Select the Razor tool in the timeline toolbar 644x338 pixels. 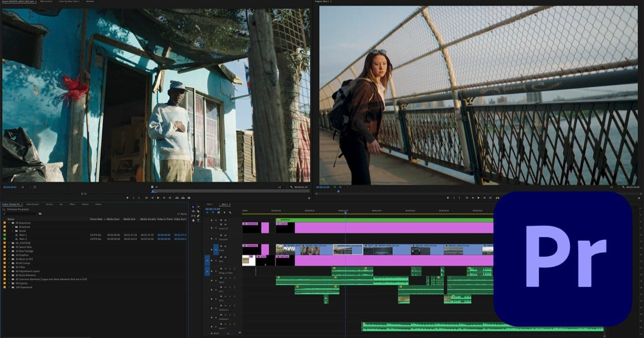(x=198, y=211)
